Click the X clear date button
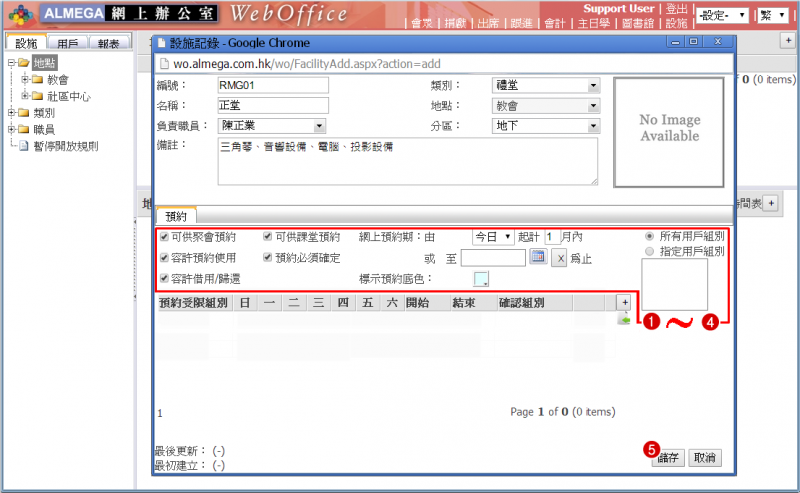This screenshot has height=493, width=800. click(x=560, y=258)
